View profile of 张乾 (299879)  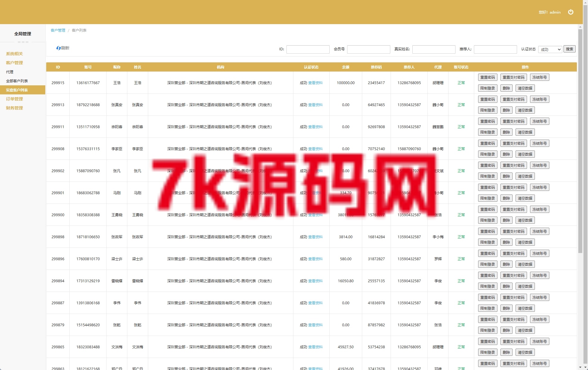click(x=315, y=325)
